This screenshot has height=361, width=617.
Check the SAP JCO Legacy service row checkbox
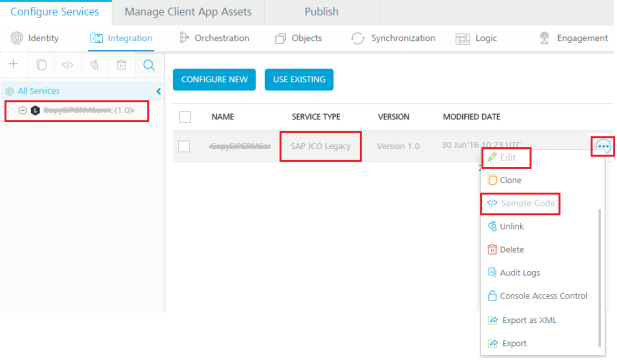(184, 146)
